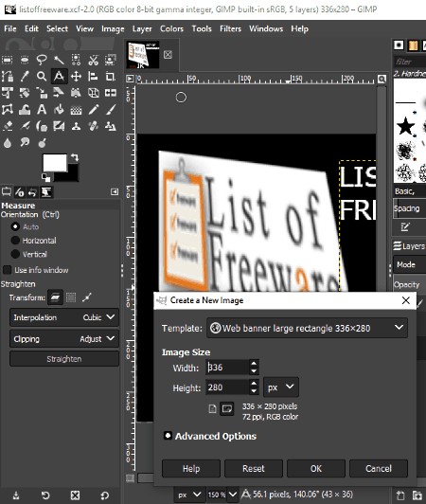Image resolution: width=426 pixels, height=504 pixels.
Task: Select the Color Picker eyedropper tool
Action: click(x=25, y=77)
